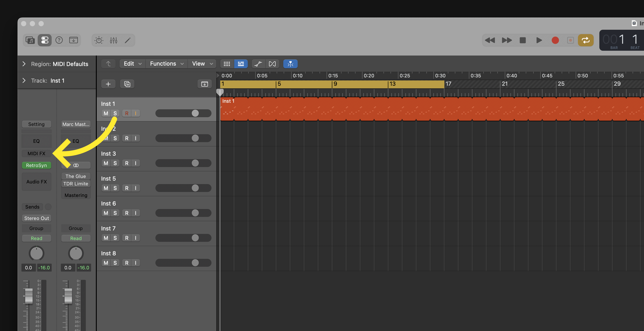
Task: Open the TDR Limite plugin slot
Action: [x=76, y=184]
